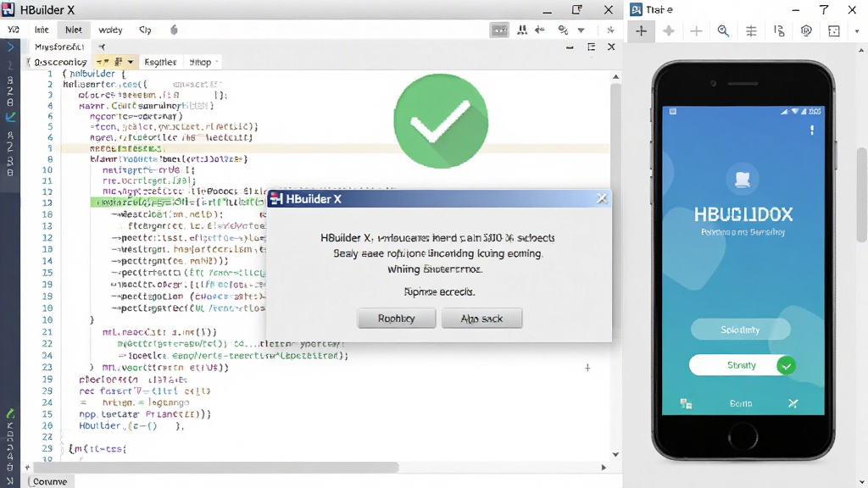Click the hexagon gear icon in preview toolbar
Screen dimensions: 868x488
click(x=806, y=31)
